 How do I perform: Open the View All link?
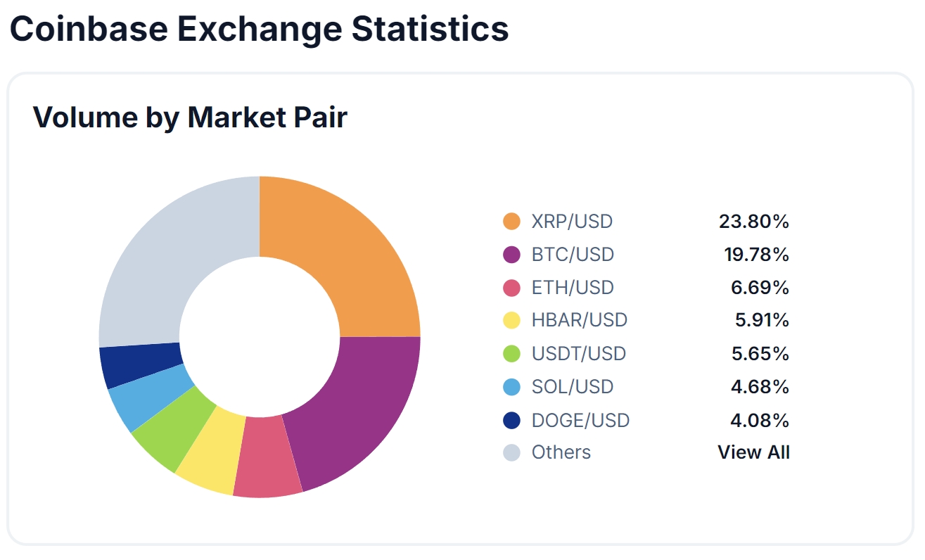coord(753,452)
